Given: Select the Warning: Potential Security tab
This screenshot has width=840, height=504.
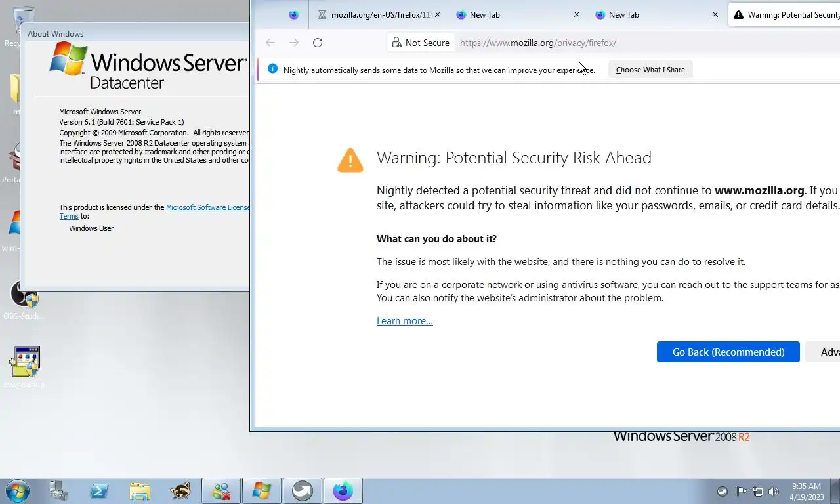Looking at the screenshot, I should tap(785, 14).
